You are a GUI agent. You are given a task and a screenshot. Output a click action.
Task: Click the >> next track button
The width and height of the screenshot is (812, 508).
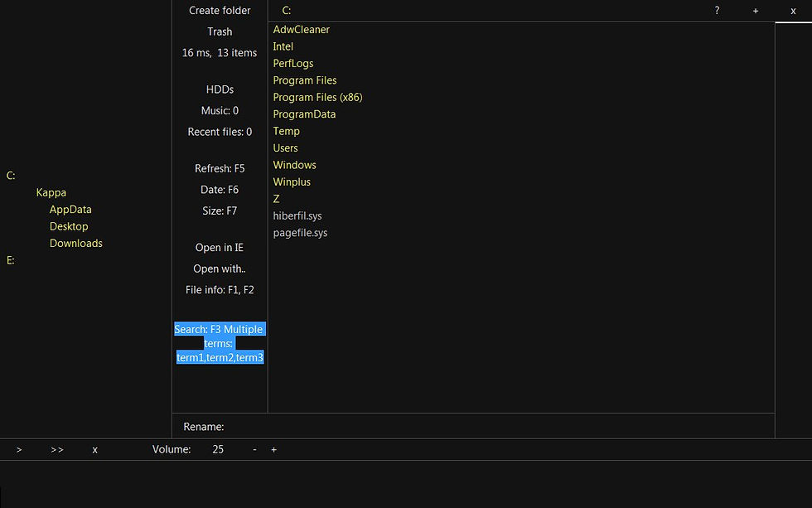coord(57,449)
